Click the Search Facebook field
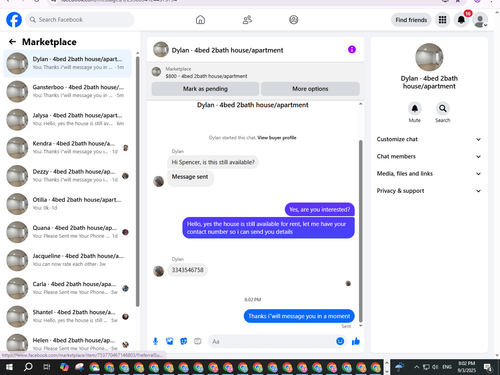The width and height of the screenshot is (500, 375). 80,20
